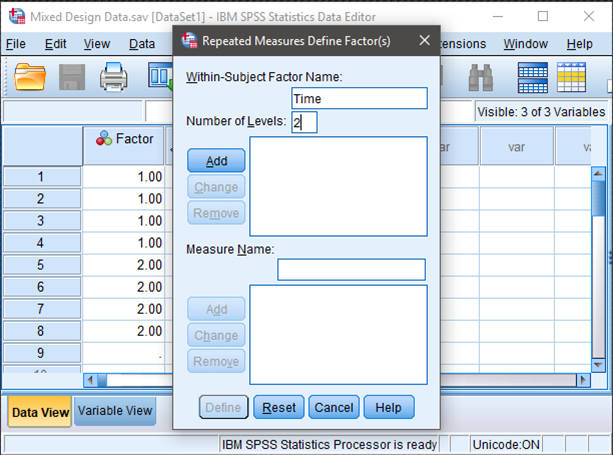613x455 pixels.
Task: Click the SPSS icon in main title bar
Action: (17, 16)
